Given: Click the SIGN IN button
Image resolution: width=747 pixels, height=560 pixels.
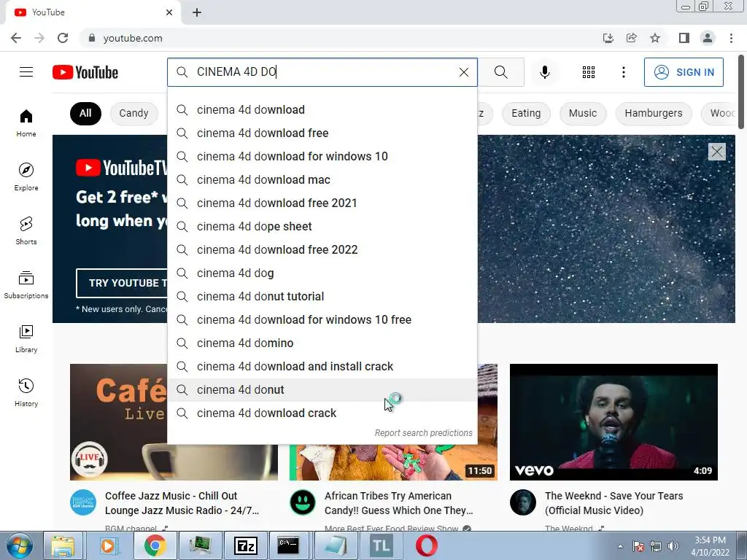Looking at the screenshot, I should (684, 72).
